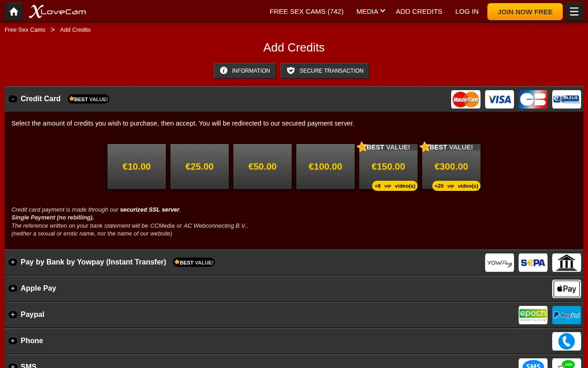
Task: Click the PayPal logo icon
Action: pos(566,315)
